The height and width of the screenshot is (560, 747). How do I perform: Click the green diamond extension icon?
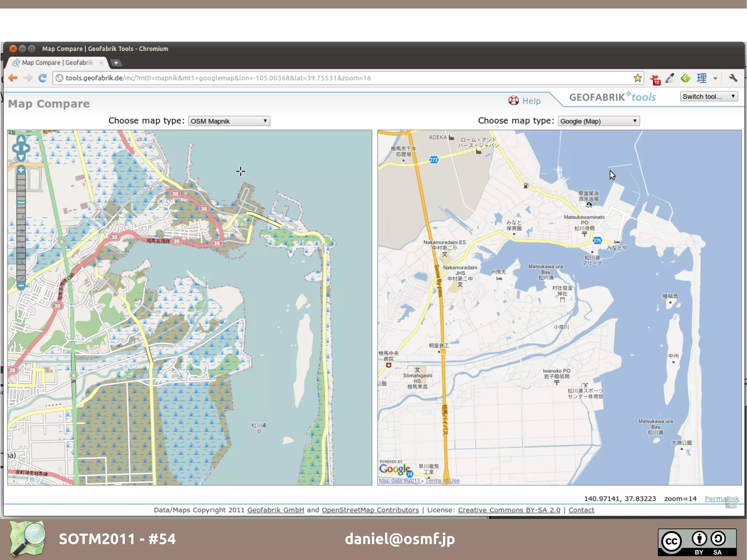[x=685, y=78]
